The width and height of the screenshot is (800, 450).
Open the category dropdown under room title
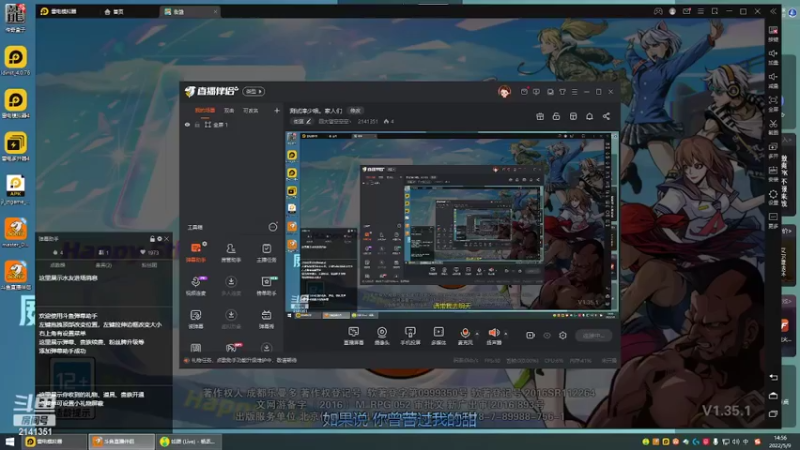[x=334, y=121]
